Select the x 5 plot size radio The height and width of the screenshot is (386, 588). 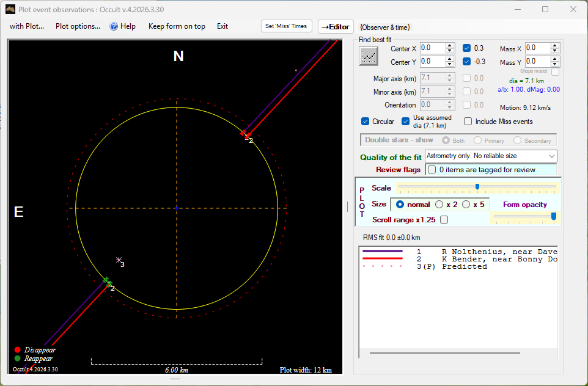click(466, 204)
